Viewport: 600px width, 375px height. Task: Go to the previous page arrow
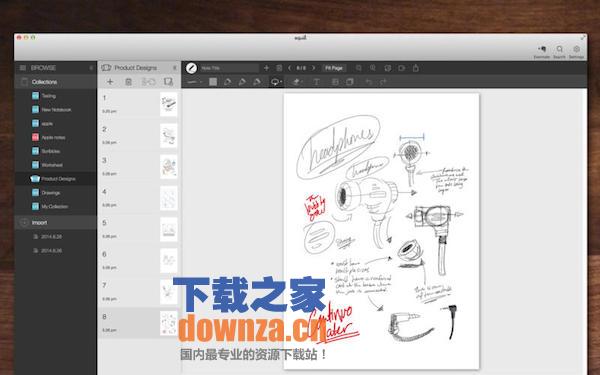pos(289,68)
